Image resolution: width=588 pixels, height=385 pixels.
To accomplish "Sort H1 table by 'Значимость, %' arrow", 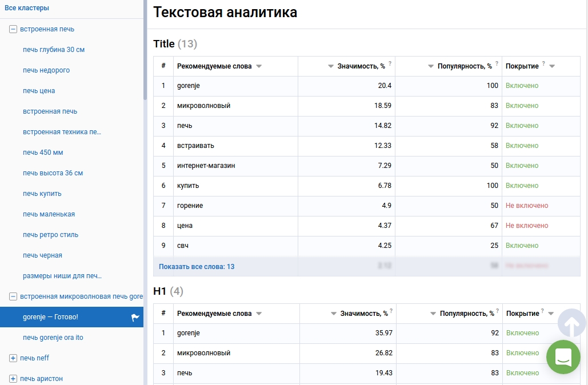I will [333, 314].
